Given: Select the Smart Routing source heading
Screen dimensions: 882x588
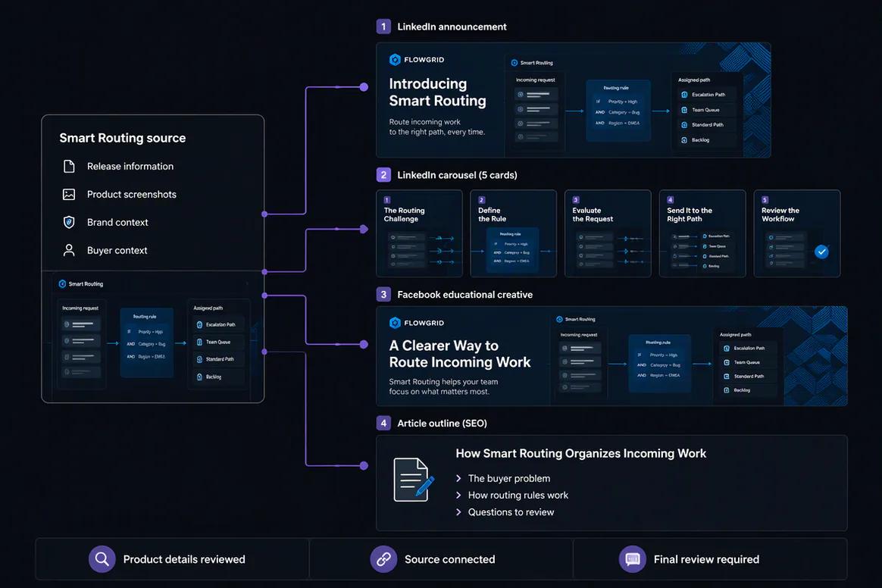Looking at the screenshot, I should point(123,138).
